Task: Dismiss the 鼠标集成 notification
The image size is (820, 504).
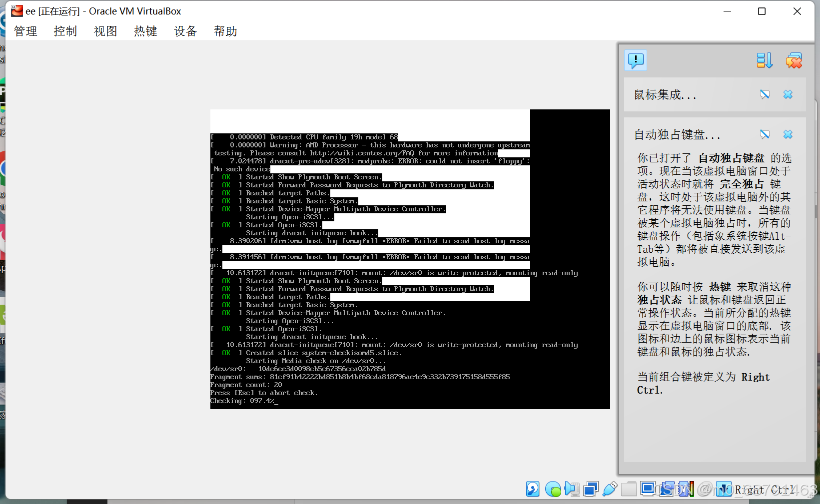Action: point(788,94)
